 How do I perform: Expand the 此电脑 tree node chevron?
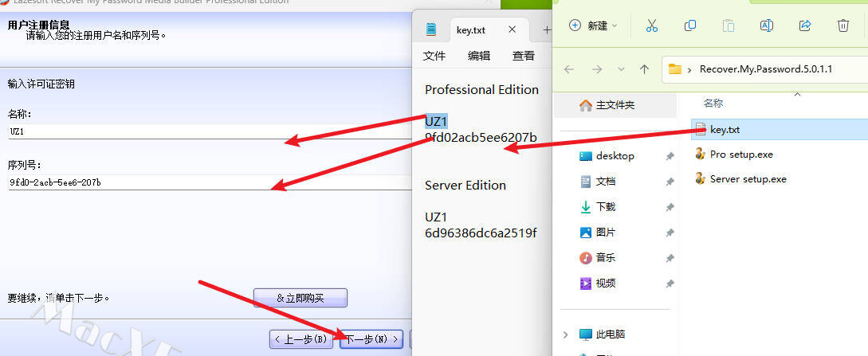click(565, 334)
